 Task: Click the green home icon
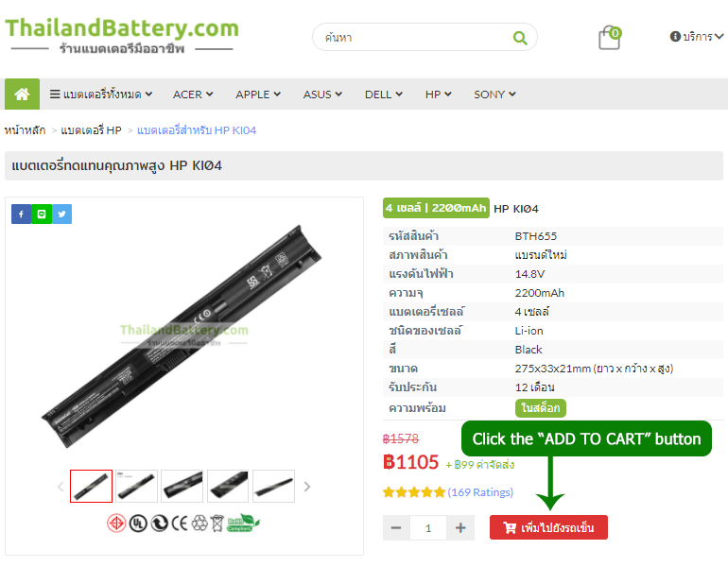(x=22, y=94)
